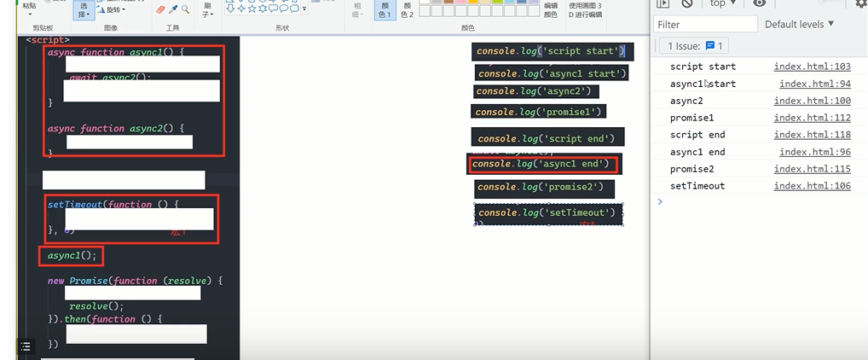The height and width of the screenshot is (360, 868).
Task: Open source link index.html:115
Action: (x=812, y=169)
